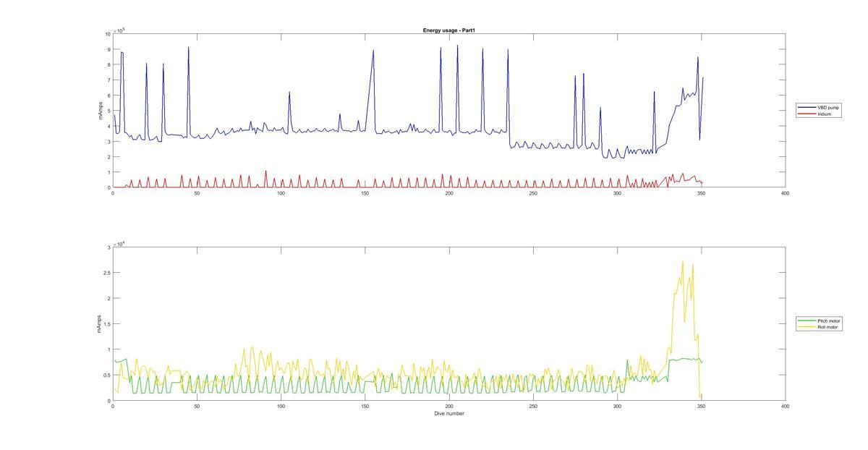868x450 pixels.
Task: Click the yellow line sample beside Roll motor
Action: click(x=807, y=327)
